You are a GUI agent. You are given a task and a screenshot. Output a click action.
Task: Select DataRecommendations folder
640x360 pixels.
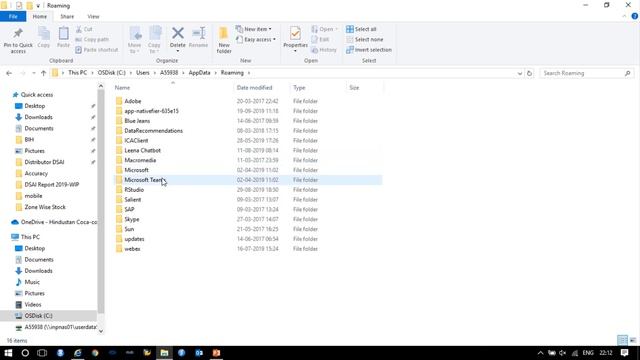(x=153, y=131)
